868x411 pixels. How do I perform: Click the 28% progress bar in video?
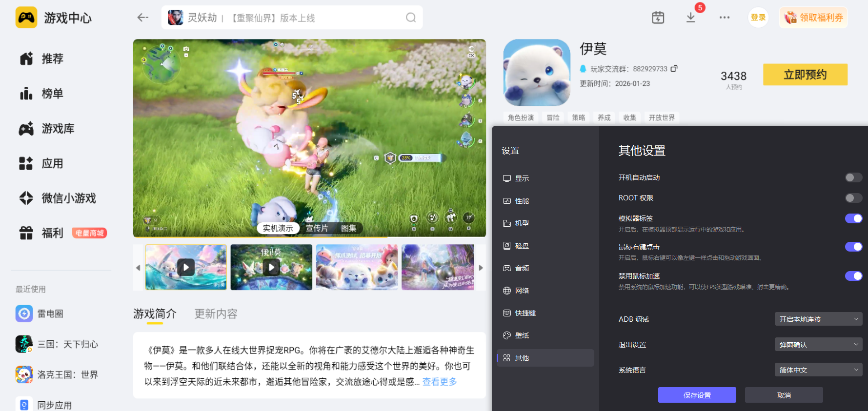421,158
